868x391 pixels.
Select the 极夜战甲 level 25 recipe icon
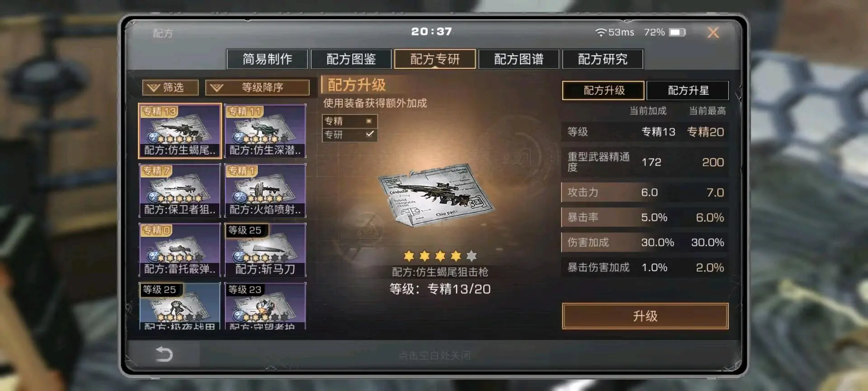pos(179,306)
